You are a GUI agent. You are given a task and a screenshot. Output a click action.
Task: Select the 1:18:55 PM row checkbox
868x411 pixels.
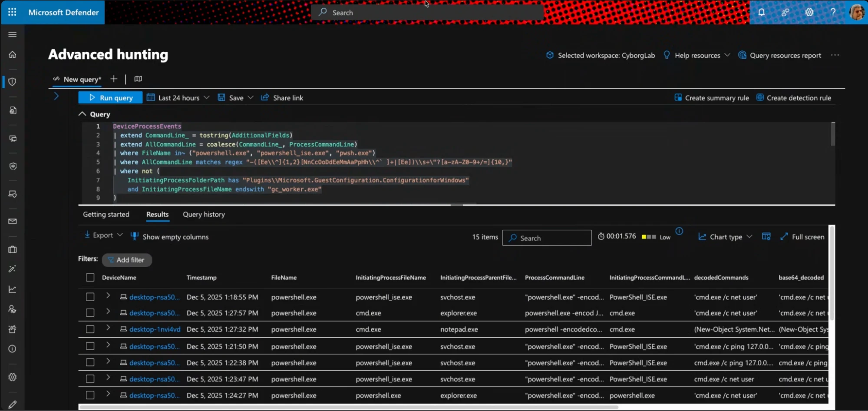[90, 297]
